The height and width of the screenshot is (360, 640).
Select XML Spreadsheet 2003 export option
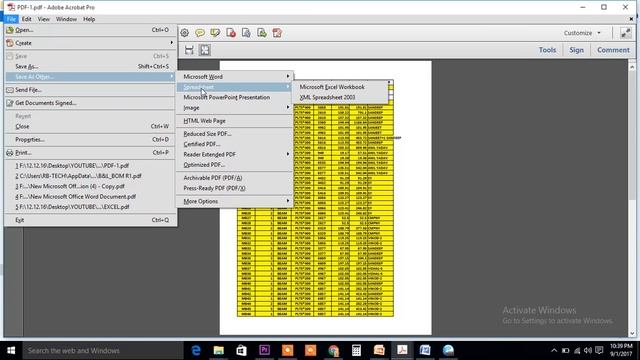(327, 97)
